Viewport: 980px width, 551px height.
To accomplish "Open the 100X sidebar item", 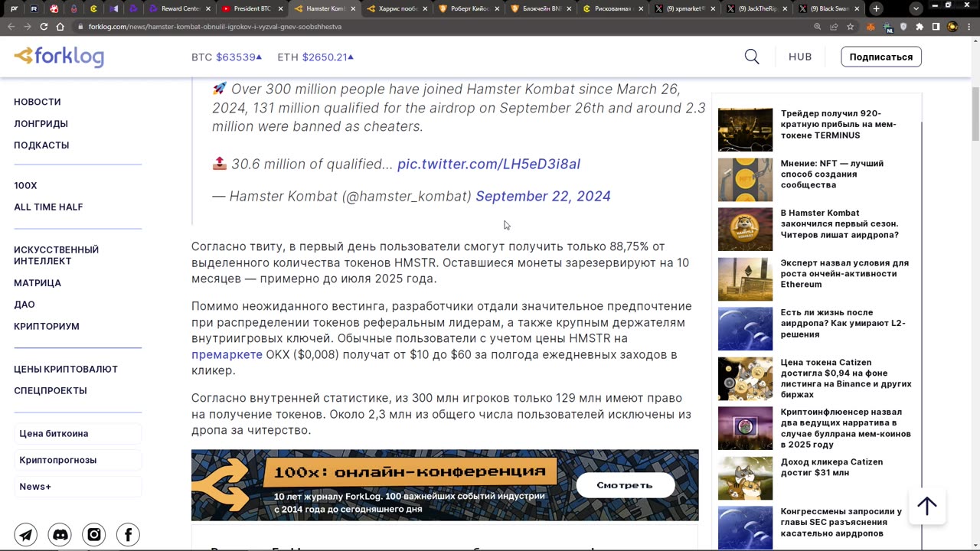I will (25, 185).
